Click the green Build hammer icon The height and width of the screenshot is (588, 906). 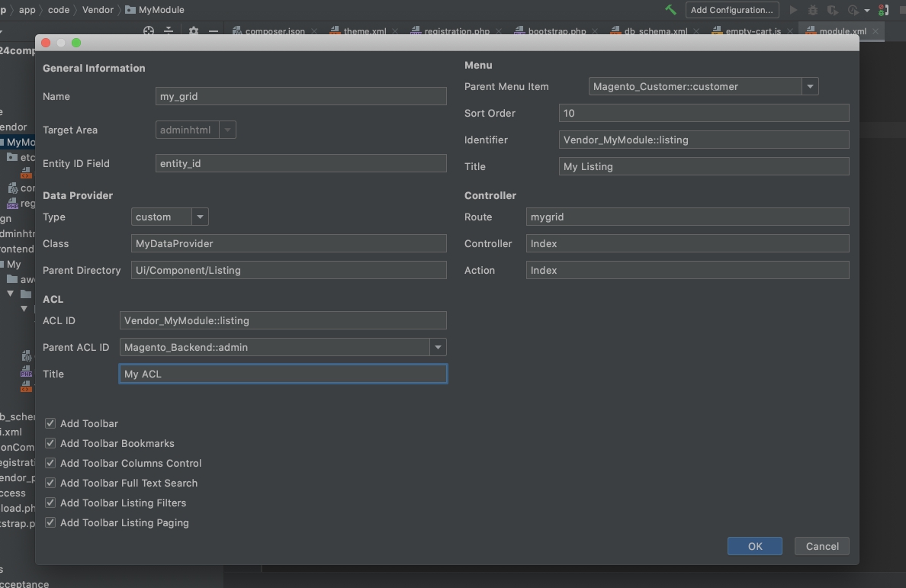[670, 10]
